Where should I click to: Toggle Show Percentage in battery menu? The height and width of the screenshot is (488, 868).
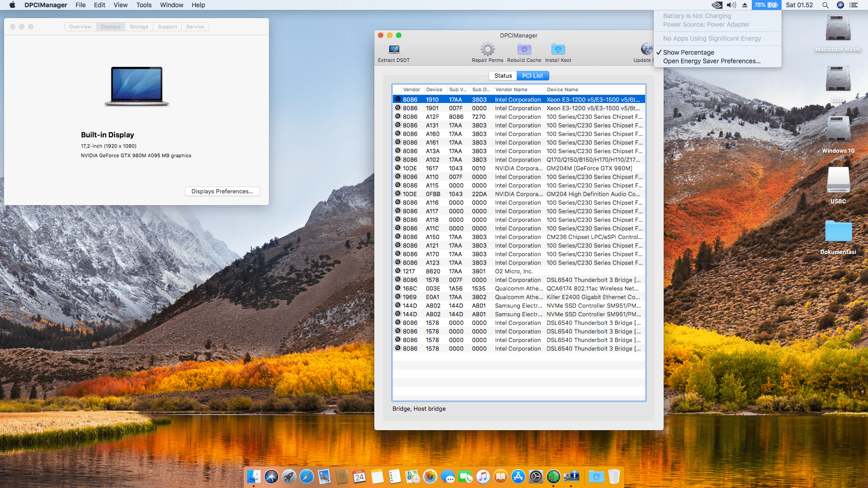pyautogui.click(x=688, y=52)
